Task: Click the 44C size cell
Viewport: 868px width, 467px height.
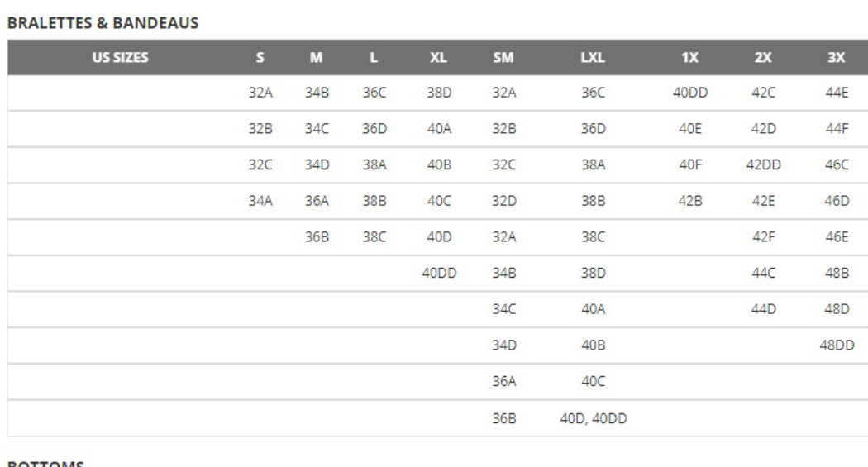Action: click(763, 274)
